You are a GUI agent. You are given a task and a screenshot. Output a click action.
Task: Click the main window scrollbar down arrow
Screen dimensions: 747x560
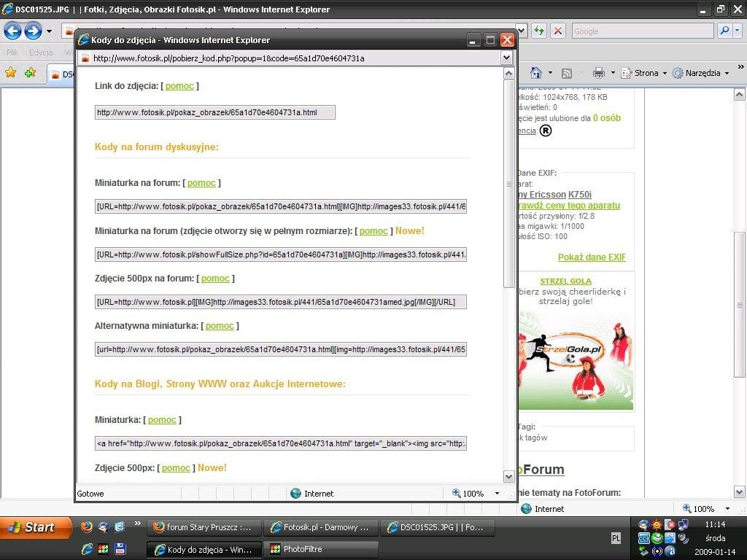[x=739, y=492]
